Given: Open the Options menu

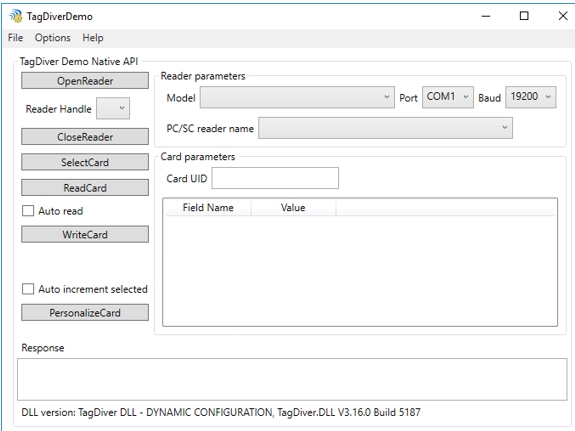Looking at the screenshot, I should click(x=52, y=38).
